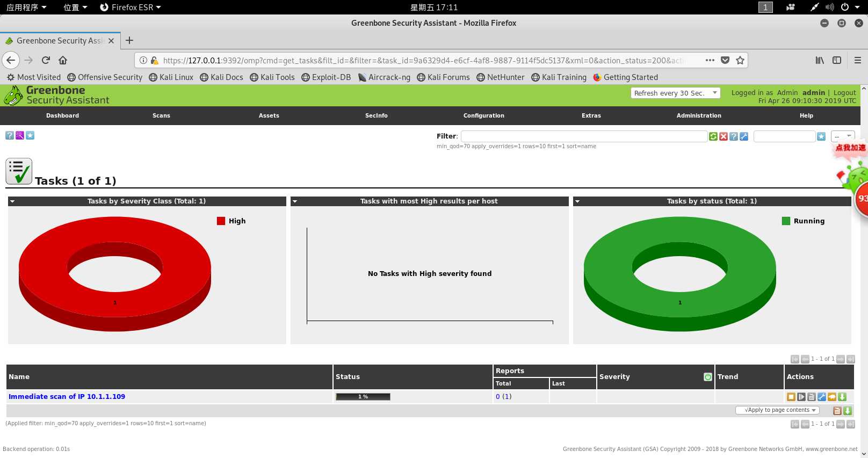Update filter with green refresh icon
Screen dimensions: 868x458
point(713,136)
